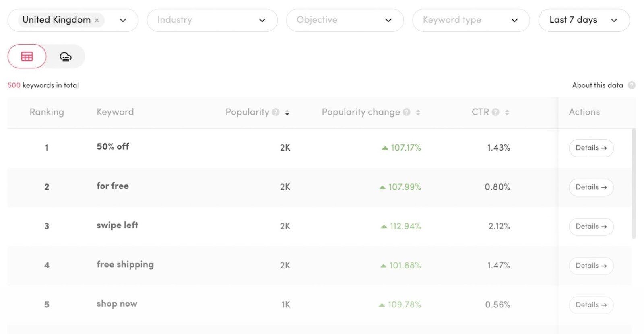
Task: Select the table view icon
Action: (26, 56)
